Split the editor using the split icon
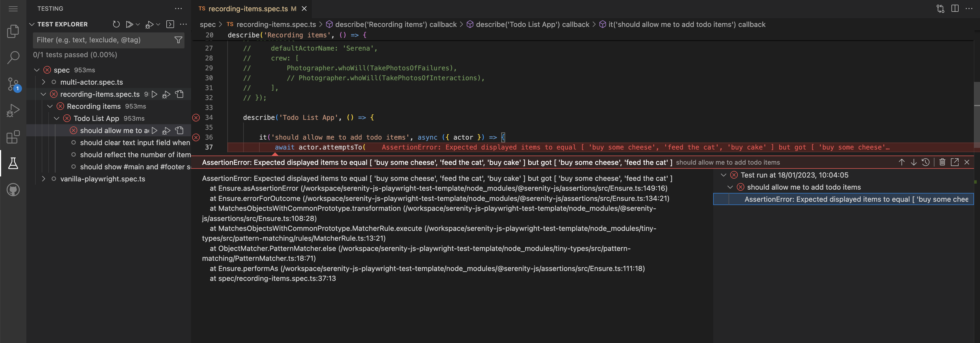980x343 pixels. pyautogui.click(x=956, y=8)
